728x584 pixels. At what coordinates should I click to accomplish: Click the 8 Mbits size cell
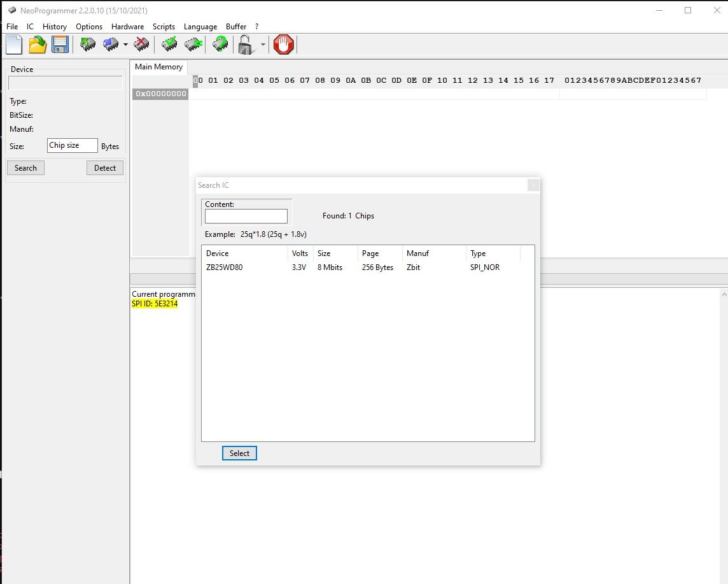click(330, 267)
